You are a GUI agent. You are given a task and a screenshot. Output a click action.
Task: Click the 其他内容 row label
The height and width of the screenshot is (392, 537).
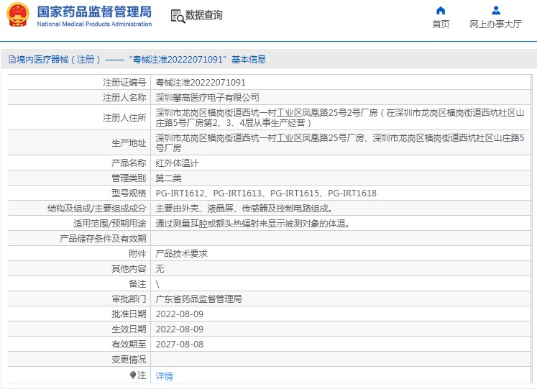point(129,268)
